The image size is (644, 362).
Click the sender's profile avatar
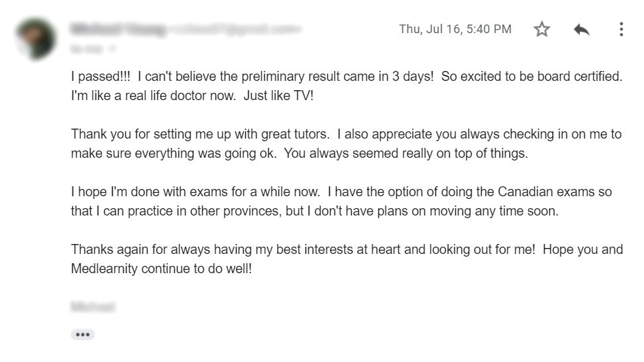pos(35,38)
